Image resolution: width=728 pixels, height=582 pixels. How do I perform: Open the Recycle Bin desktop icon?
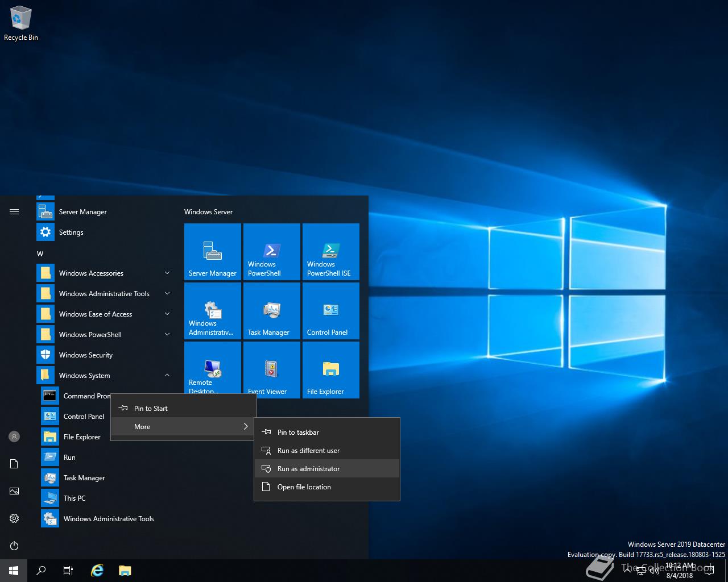click(21, 24)
